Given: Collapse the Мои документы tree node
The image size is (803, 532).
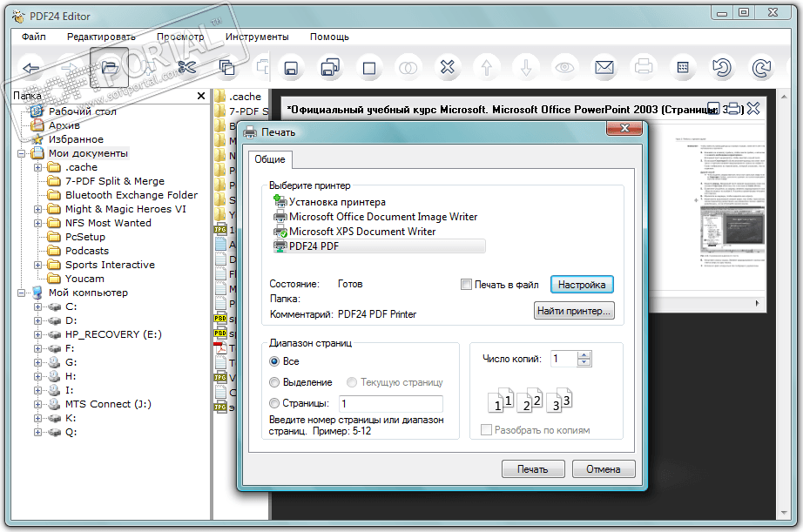Looking at the screenshot, I should coord(22,153).
